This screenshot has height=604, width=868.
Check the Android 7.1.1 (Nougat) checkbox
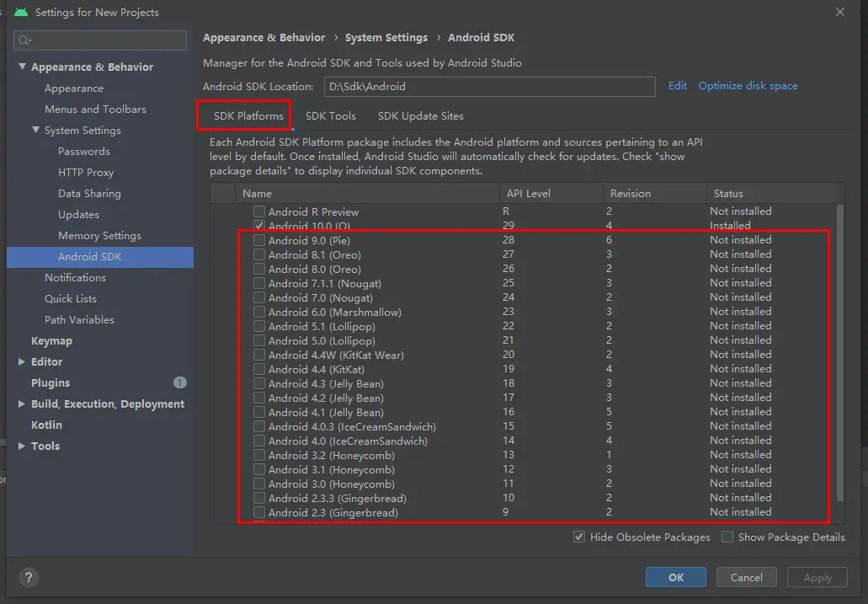259,283
